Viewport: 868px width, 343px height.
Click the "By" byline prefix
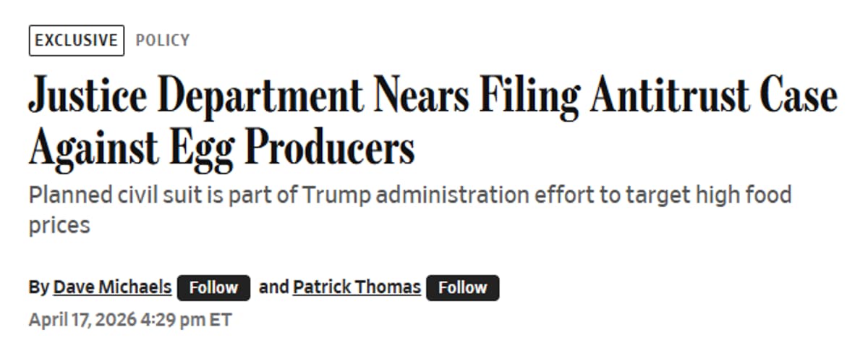tap(38, 287)
